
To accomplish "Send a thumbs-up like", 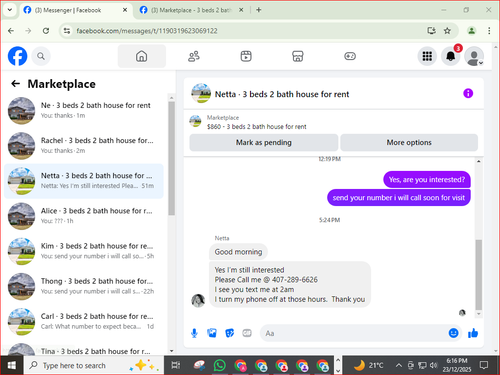I will pyautogui.click(x=473, y=333).
